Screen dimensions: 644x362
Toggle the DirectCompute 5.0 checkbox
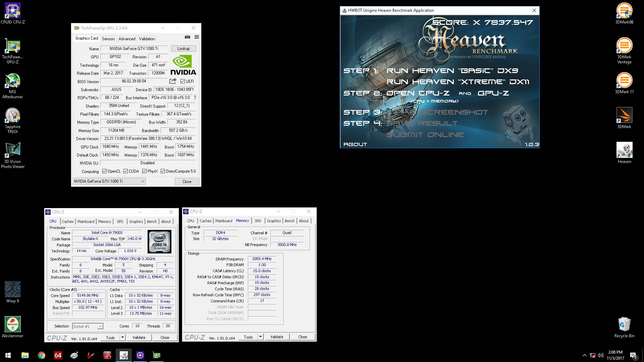click(x=163, y=171)
